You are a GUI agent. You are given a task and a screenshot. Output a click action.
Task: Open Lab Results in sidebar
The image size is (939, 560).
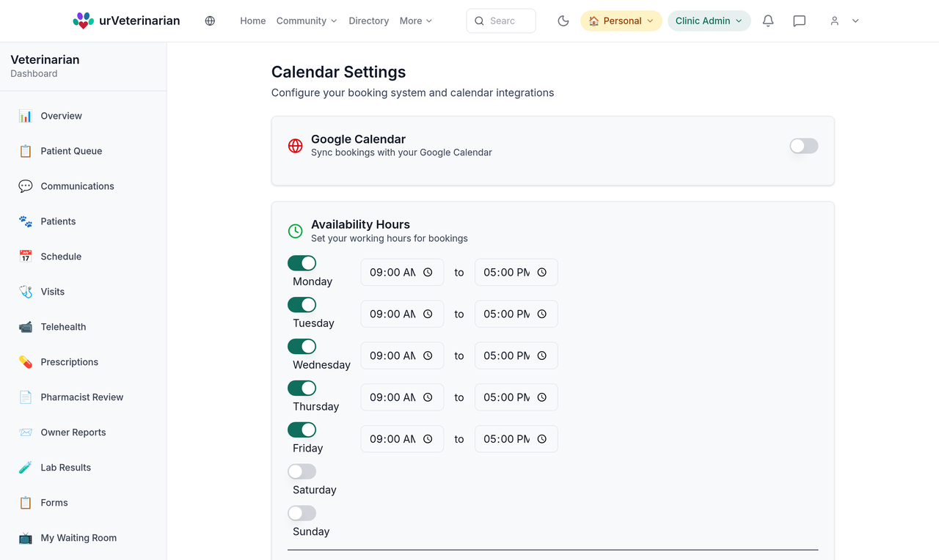(x=83, y=468)
